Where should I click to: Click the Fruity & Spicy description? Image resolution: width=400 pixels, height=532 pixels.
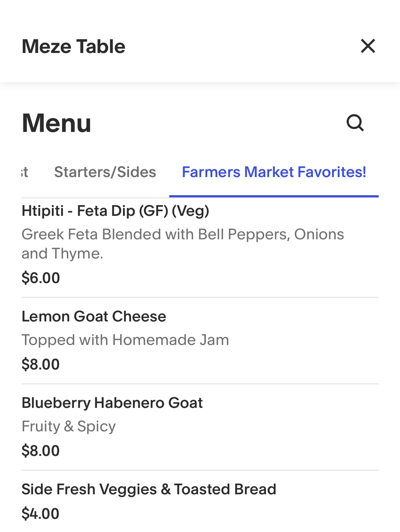coord(69,426)
